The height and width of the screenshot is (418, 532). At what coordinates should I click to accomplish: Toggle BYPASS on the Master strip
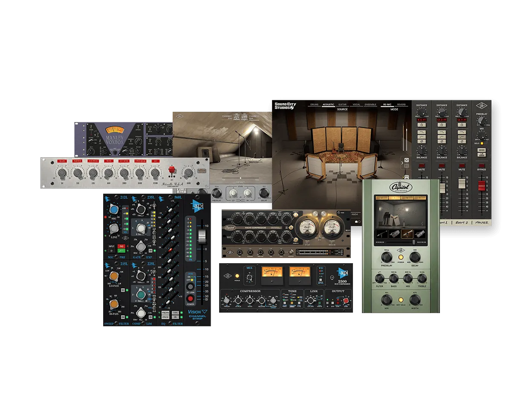coord(482,165)
